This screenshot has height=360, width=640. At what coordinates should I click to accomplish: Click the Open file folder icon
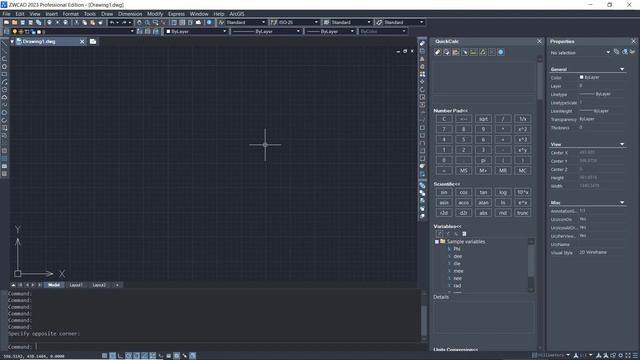pyautogui.click(x=14, y=22)
